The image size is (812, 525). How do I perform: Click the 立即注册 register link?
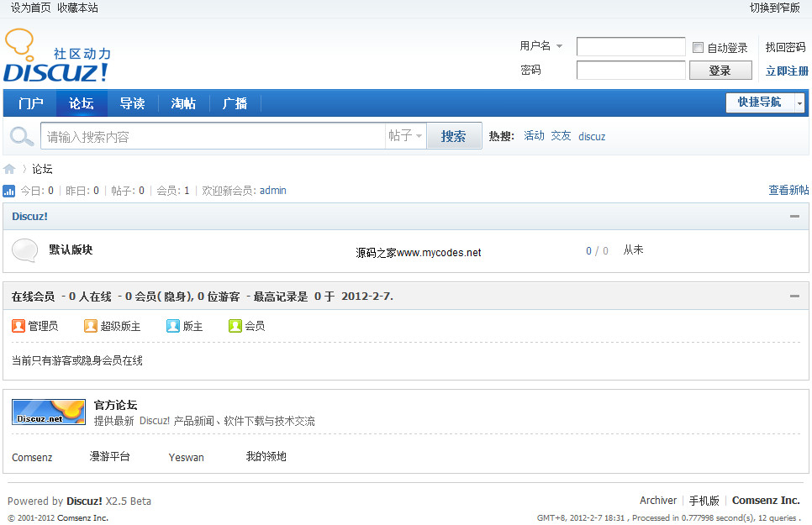[787, 71]
